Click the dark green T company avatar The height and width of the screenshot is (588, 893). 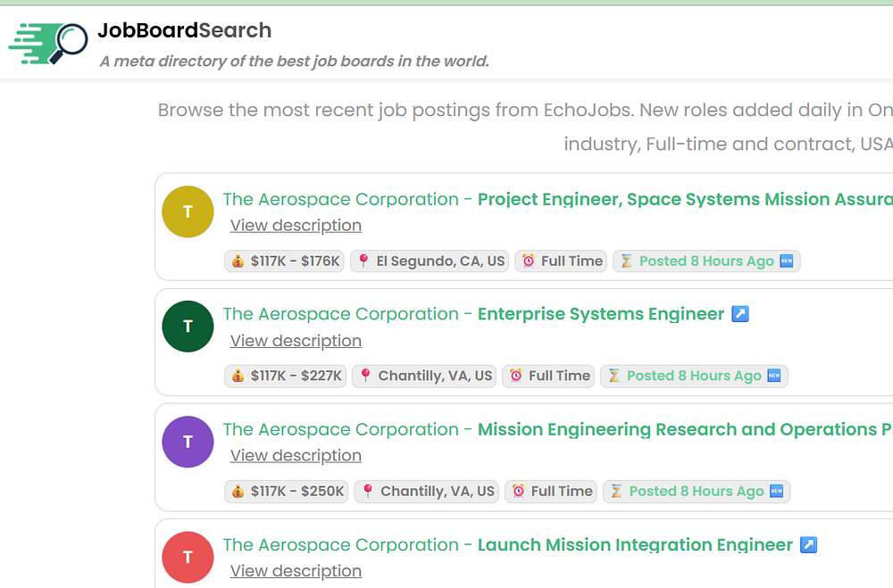point(188,327)
